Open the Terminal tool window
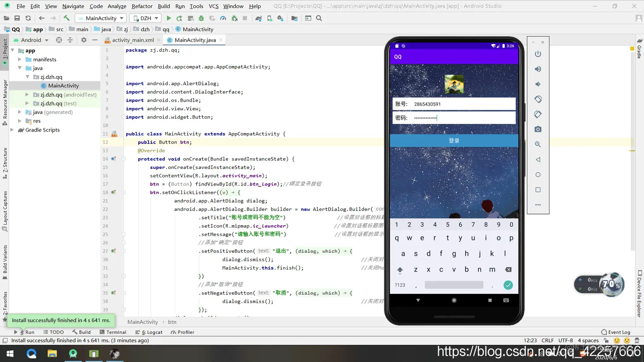644x362 pixels. [x=113, y=332]
